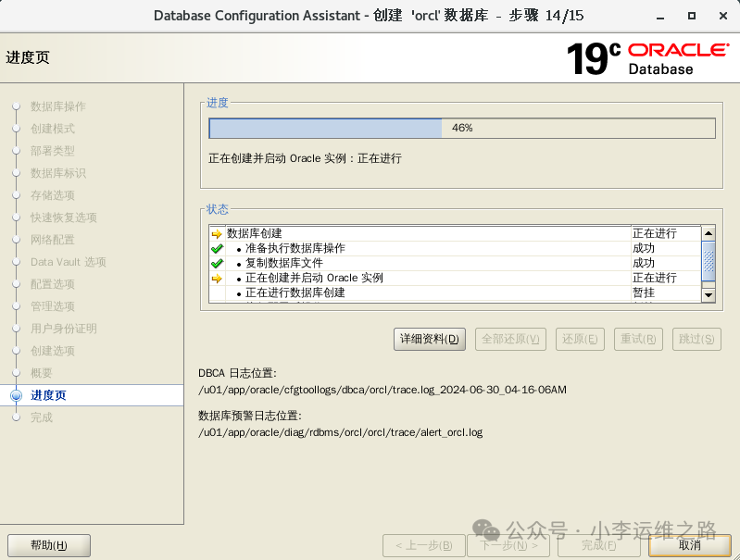Viewport: 740px width, 560px height.
Task: Select 数据库操作 step in sidebar
Action: point(58,106)
